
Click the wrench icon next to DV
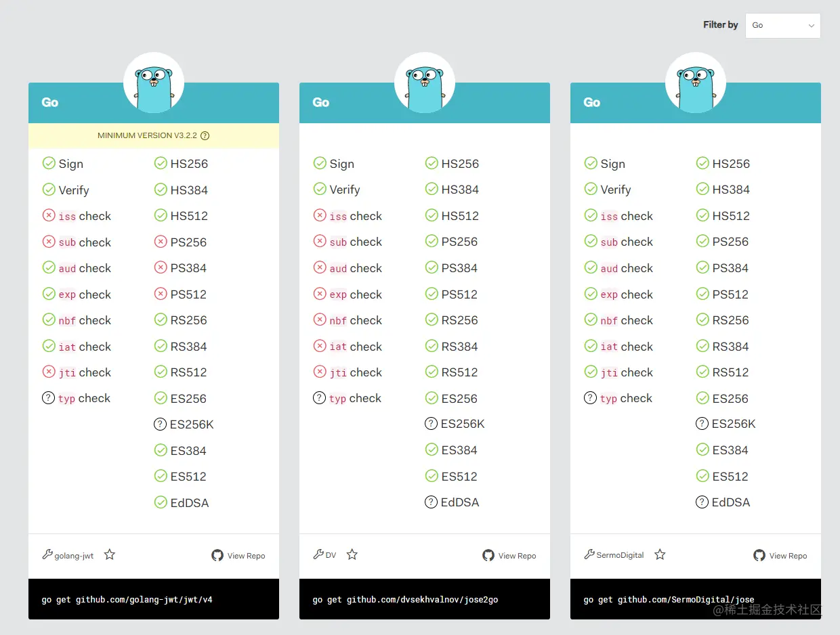(318, 554)
